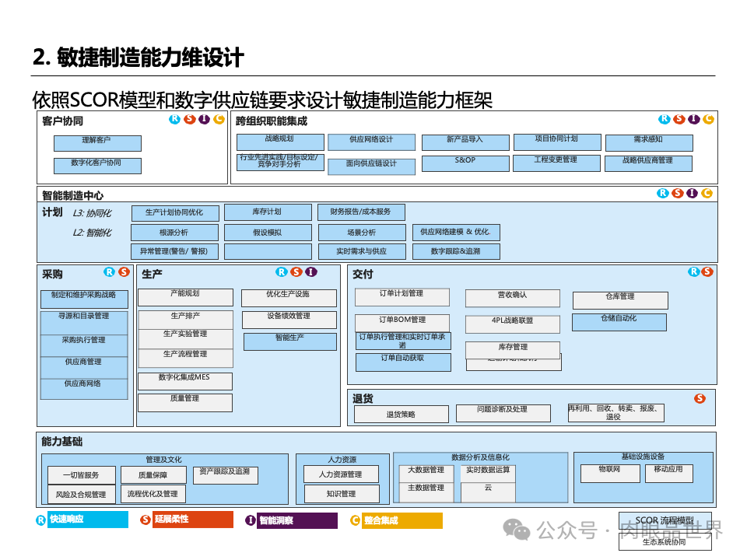Select the 需求感知 box
Image resolution: width=747 pixels, height=560 pixels.
pyautogui.click(x=649, y=143)
